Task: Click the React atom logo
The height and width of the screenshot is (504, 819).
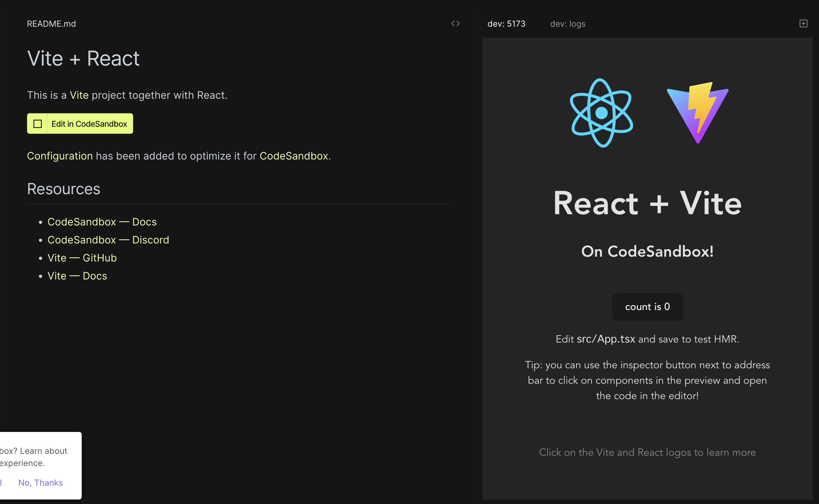Action: click(601, 113)
